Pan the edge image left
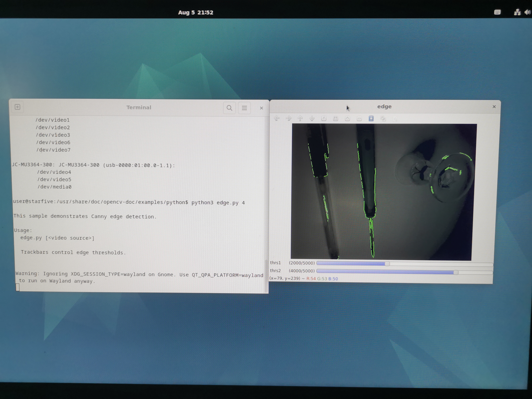The image size is (532, 399). point(277,118)
